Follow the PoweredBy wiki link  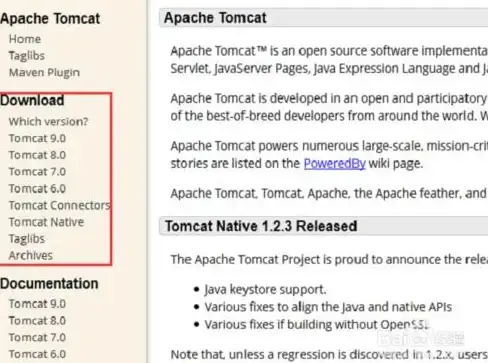pos(335,164)
